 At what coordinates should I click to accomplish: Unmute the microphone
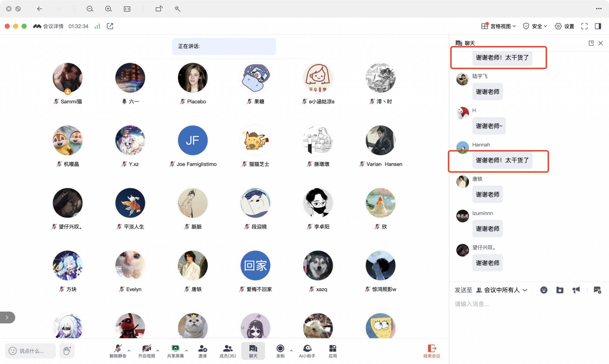coord(118,351)
